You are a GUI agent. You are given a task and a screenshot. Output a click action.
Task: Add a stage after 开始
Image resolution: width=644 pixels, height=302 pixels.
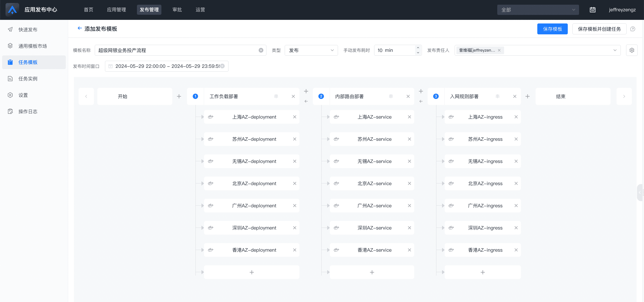click(179, 96)
